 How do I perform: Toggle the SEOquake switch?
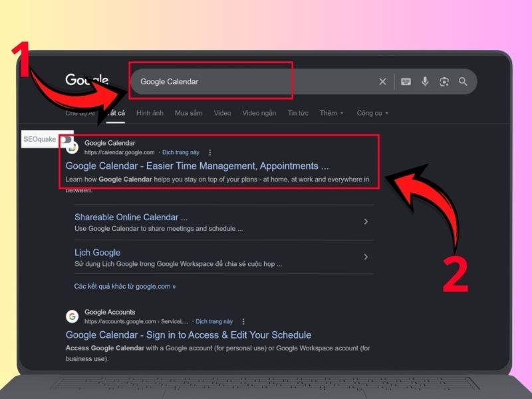(x=66, y=140)
